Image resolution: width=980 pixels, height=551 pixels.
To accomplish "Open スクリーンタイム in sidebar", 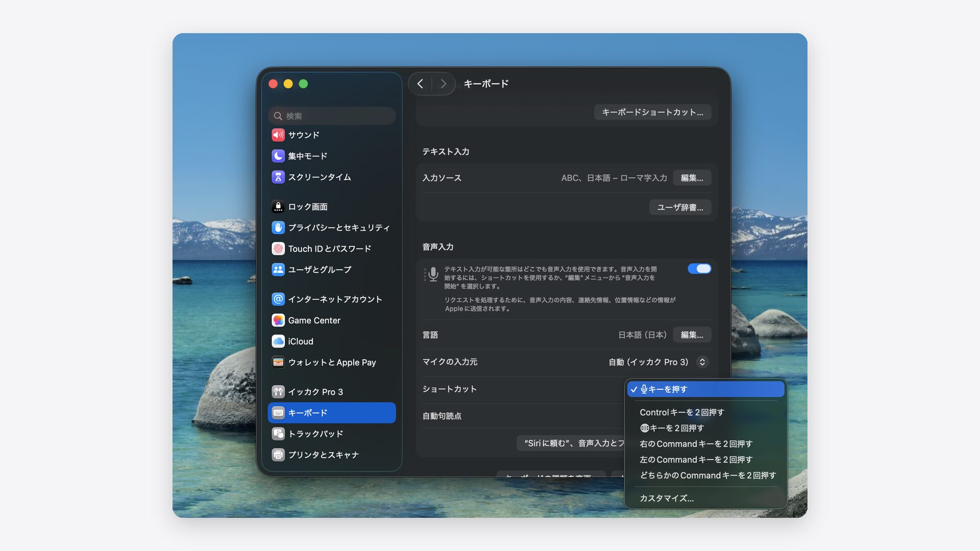I will pos(332,177).
